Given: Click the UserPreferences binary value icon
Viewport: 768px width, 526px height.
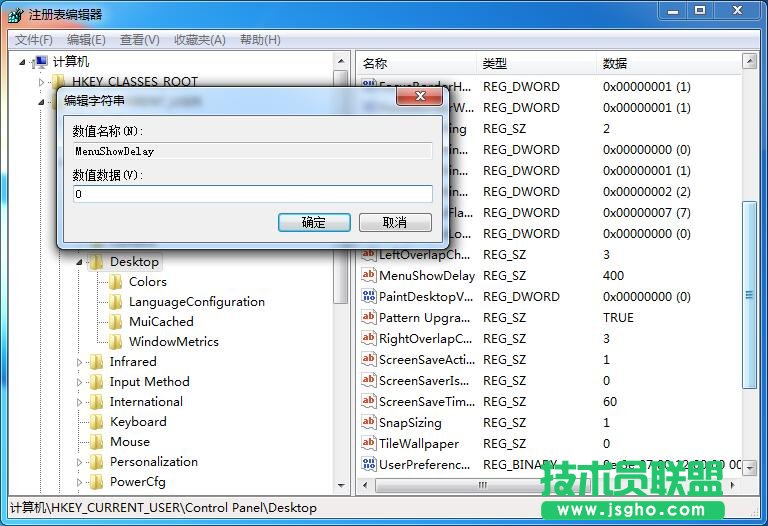Looking at the screenshot, I should click(368, 465).
